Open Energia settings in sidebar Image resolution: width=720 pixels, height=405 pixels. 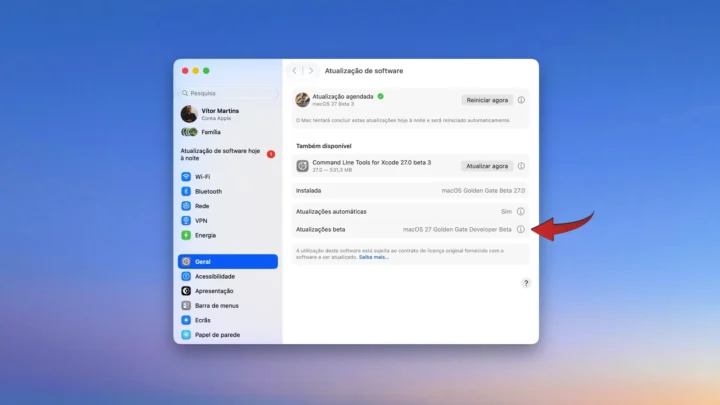(227, 235)
